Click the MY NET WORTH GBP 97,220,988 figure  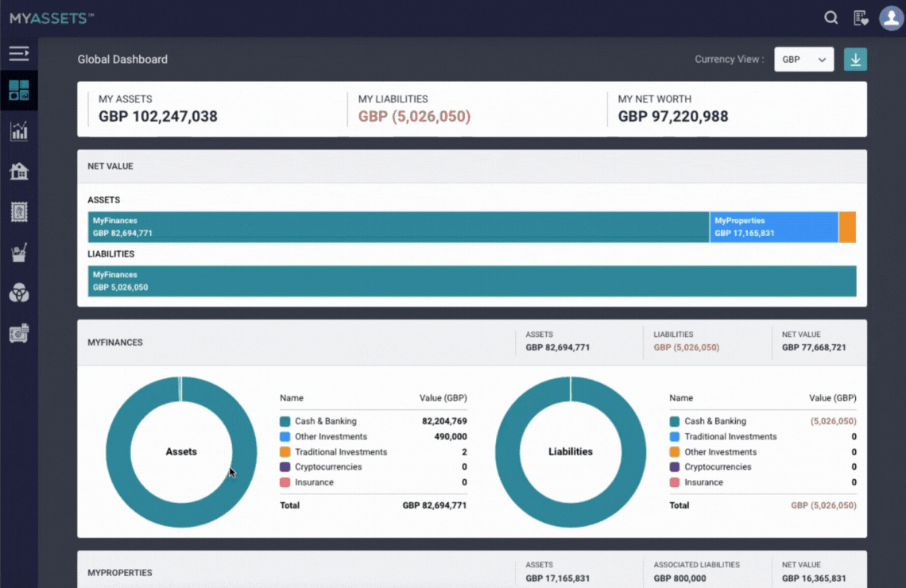(673, 116)
